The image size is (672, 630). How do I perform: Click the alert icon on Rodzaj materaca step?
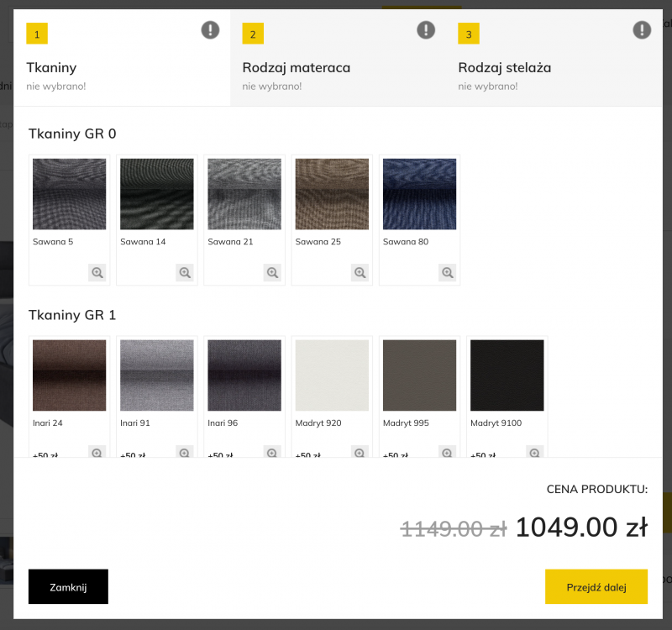click(x=426, y=30)
